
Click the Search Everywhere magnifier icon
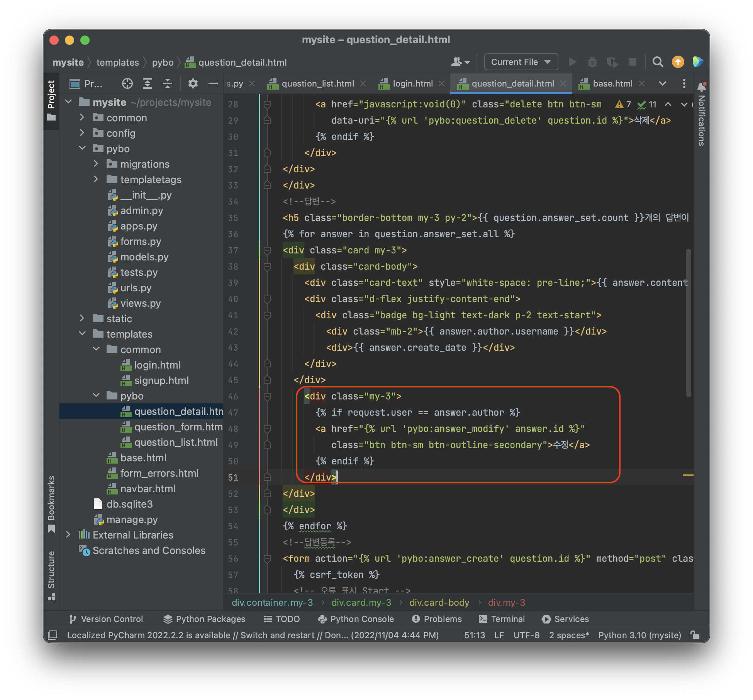click(658, 62)
